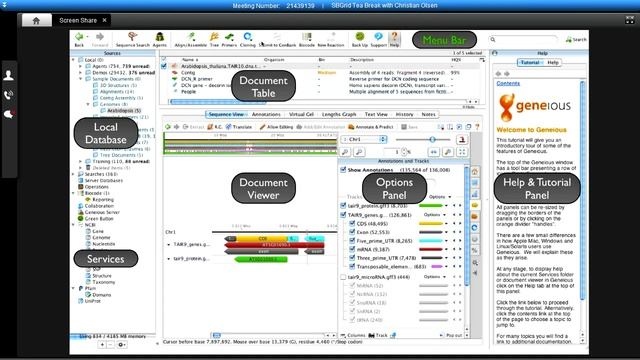
Task: Click the Back toolbar arrow in Geneious
Action: coord(79,37)
